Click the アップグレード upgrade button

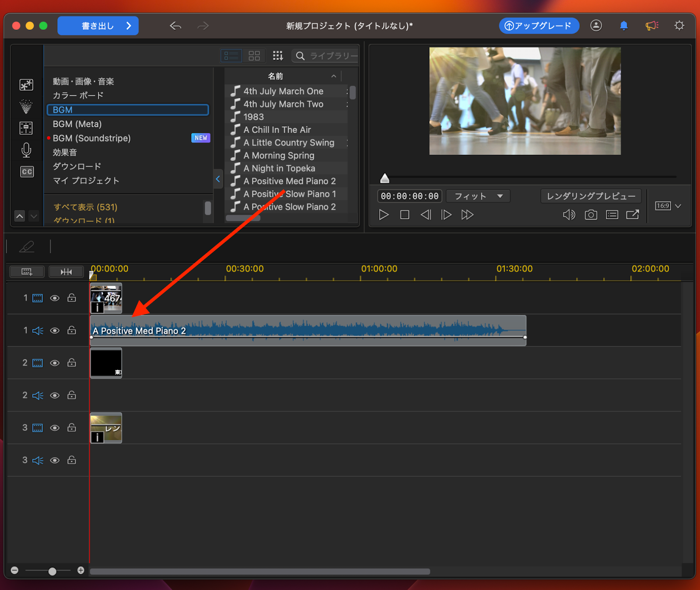pos(539,26)
